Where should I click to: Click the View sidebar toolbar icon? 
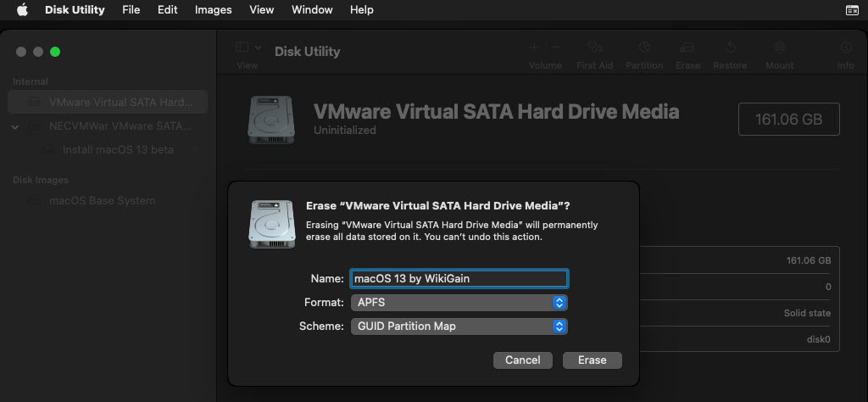click(x=242, y=47)
